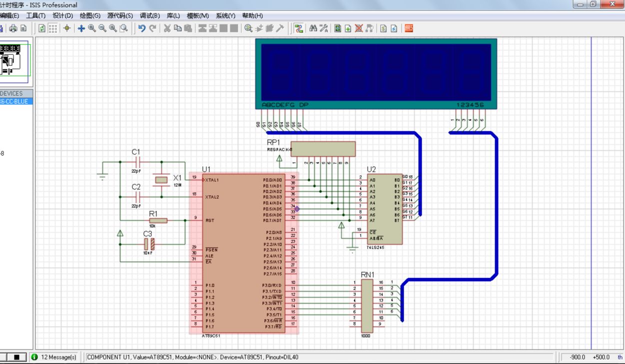Open the 调试(B) debug menu
Screen dimensions: 625x364
click(150, 16)
